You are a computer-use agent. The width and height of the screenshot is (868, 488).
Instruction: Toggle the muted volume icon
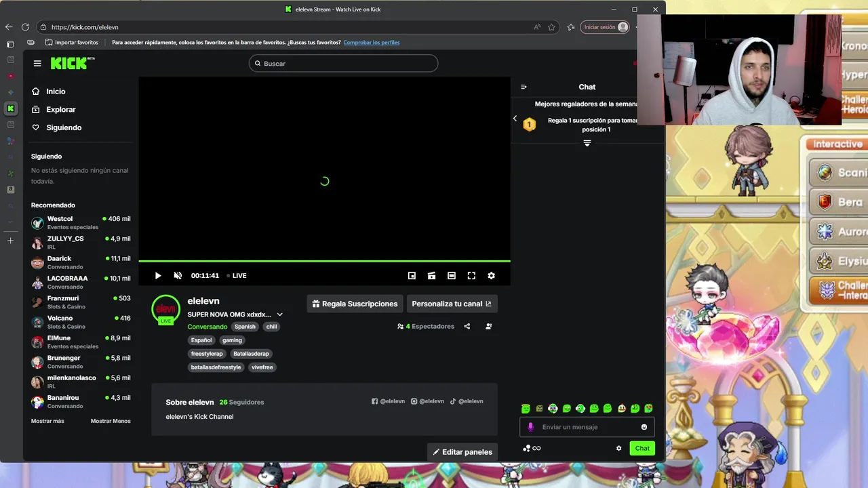click(178, 276)
